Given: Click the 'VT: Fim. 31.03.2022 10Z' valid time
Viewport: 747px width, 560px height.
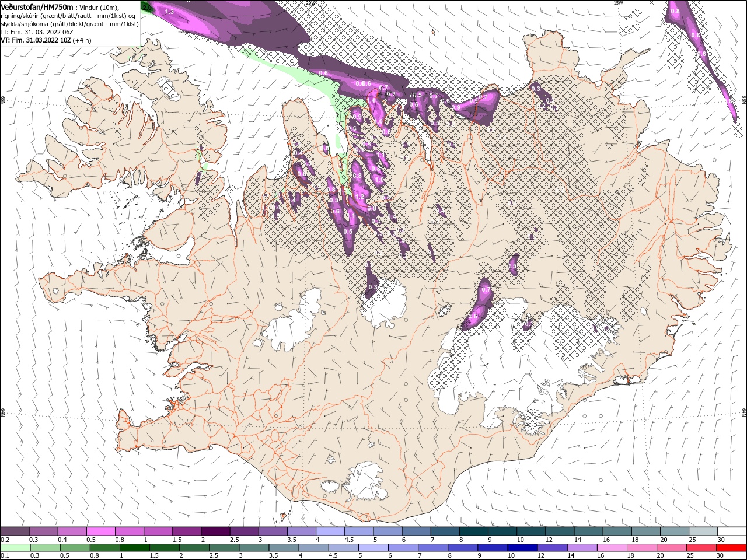Looking at the screenshot, I should point(36,40).
